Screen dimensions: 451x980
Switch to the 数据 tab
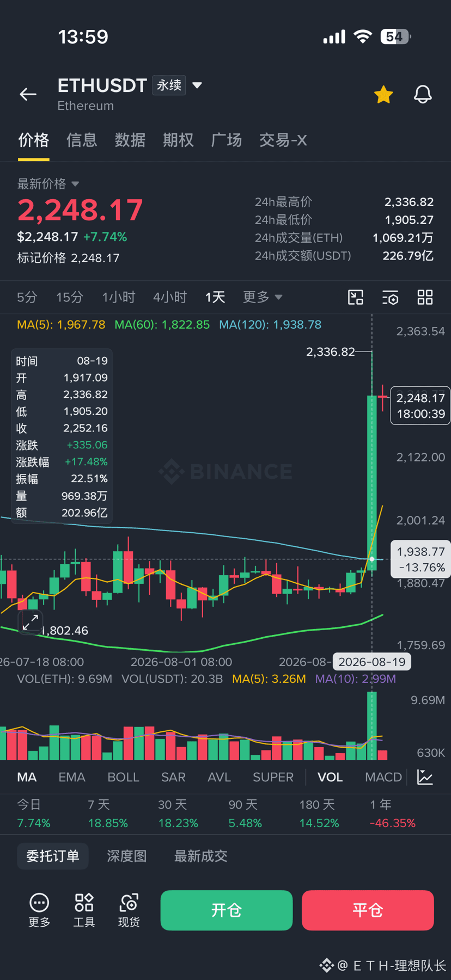(130, 140)
